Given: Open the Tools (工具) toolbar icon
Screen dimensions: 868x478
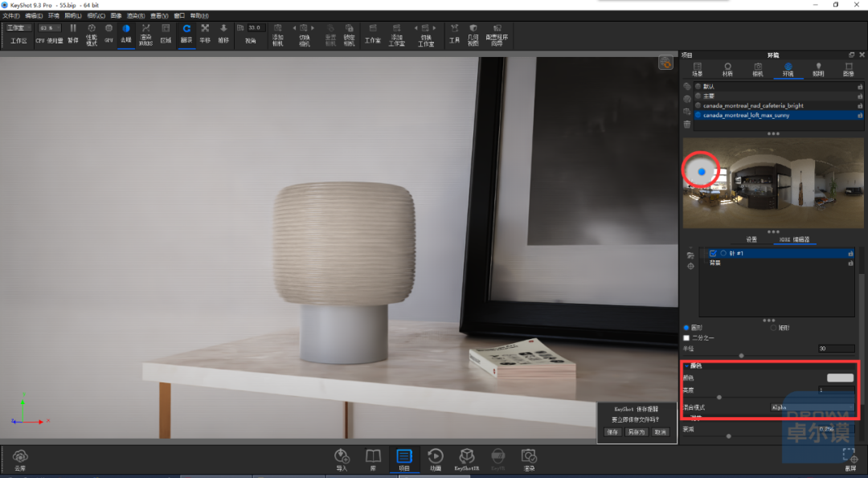Looking at the screenshot, I should pos(454,29).
